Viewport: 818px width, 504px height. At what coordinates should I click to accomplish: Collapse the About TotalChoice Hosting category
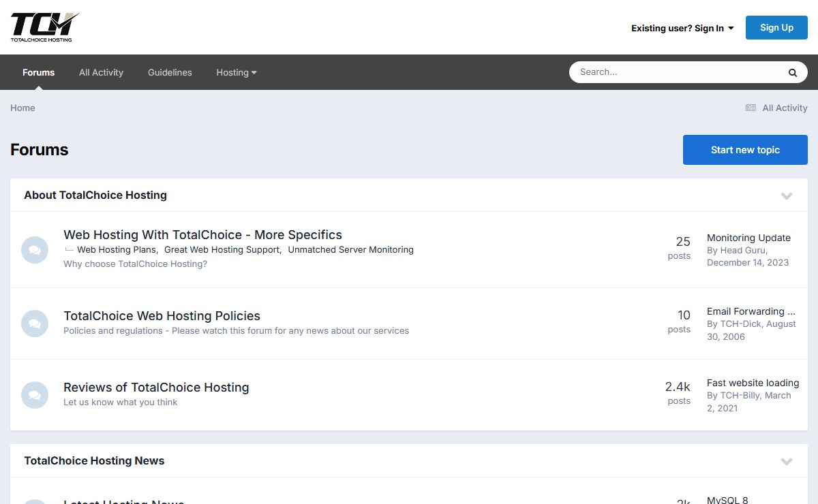787,195
